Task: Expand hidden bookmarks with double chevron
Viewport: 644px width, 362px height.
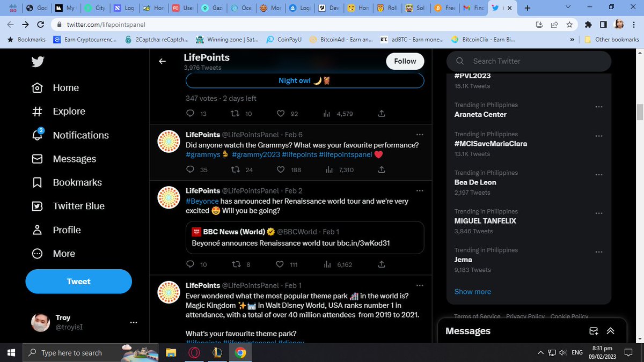Action: 572,39
